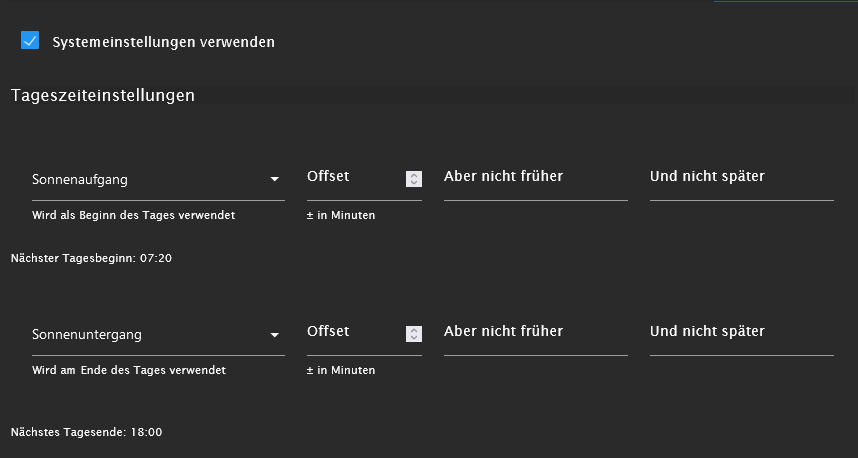
Task: Click the Tageszeiteinstellungen section heading
Action: [102, 96]
